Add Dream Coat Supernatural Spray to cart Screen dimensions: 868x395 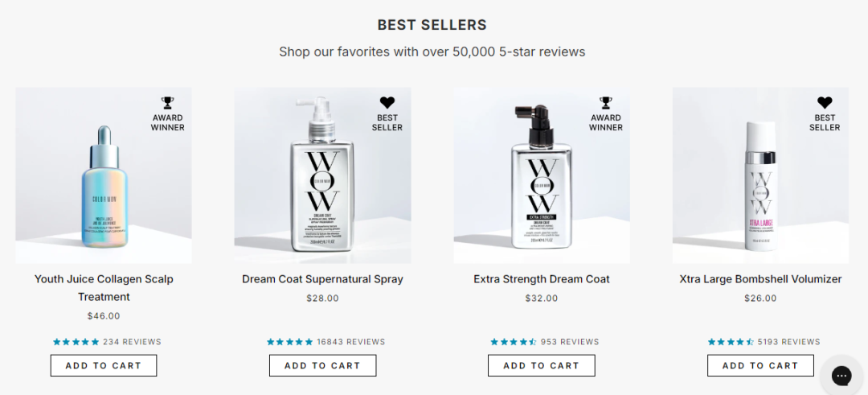tap(322, 365)
